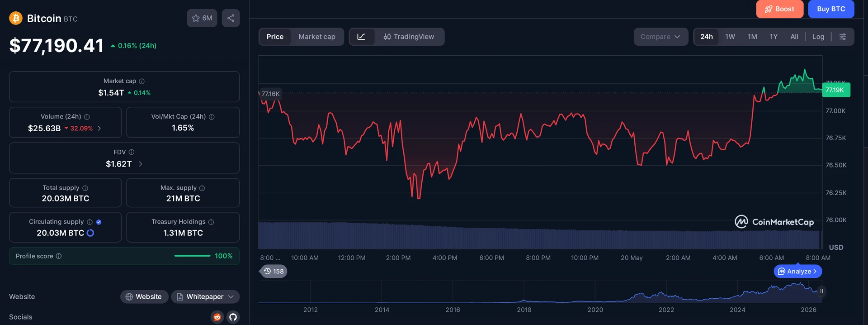Screen dimensions: 868x325
Task: Open the 158 history events badge
Action: click(274, 271)
